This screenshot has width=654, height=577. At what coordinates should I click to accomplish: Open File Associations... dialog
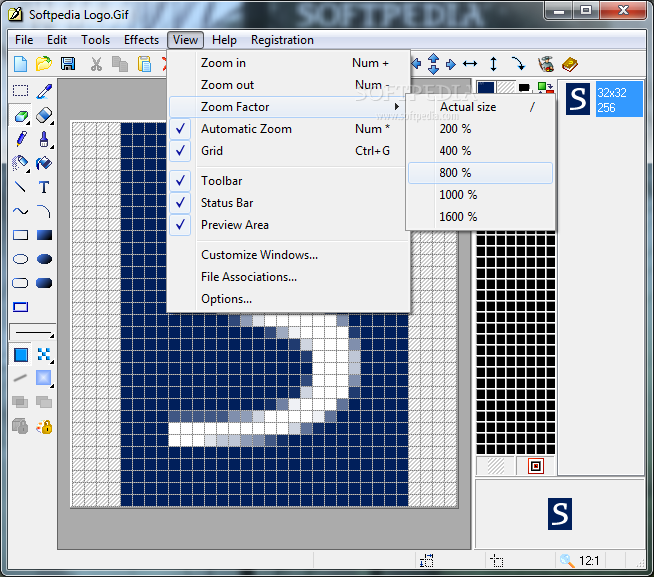288,277
